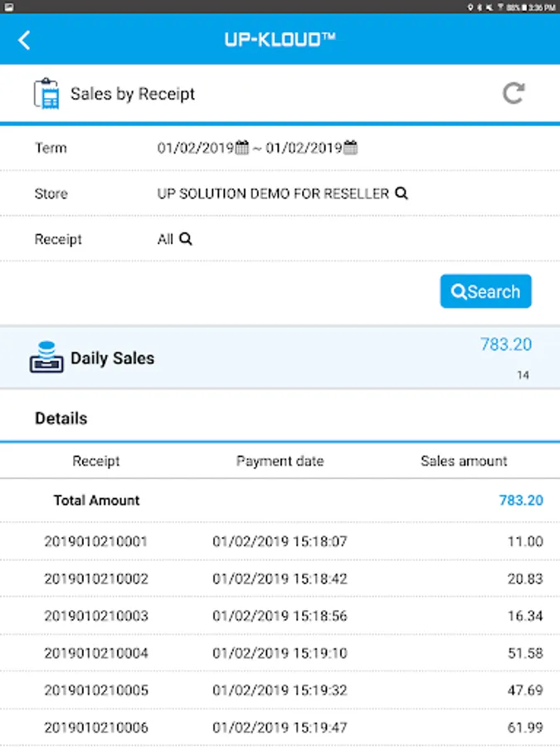Select payment date 01/02/2019 15:19:32

pos(280,691)
